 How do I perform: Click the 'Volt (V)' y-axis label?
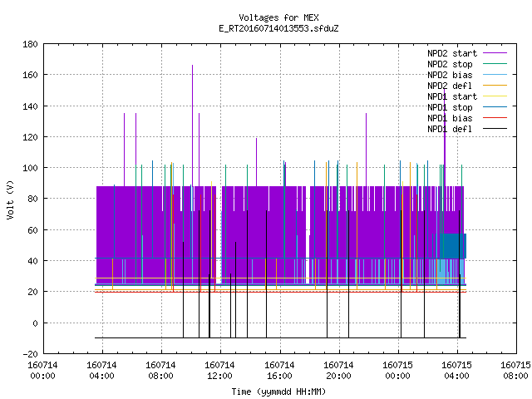point(11,199)
